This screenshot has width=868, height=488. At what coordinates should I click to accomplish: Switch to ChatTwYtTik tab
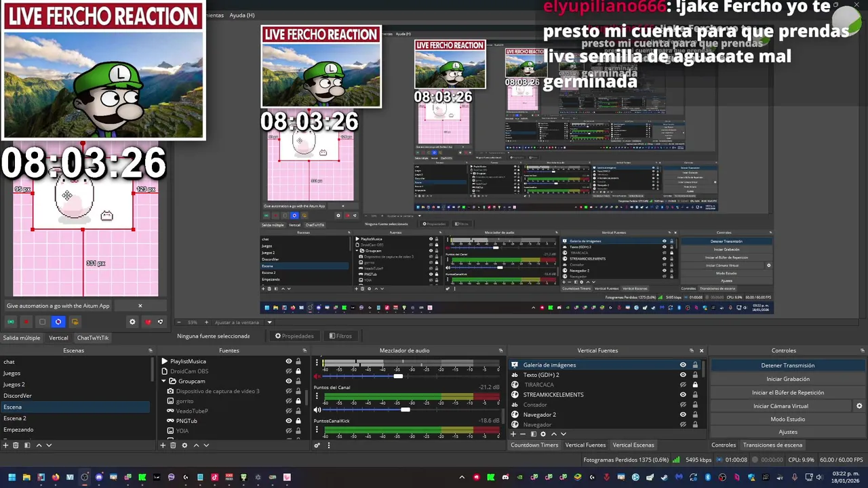[93, 338]
